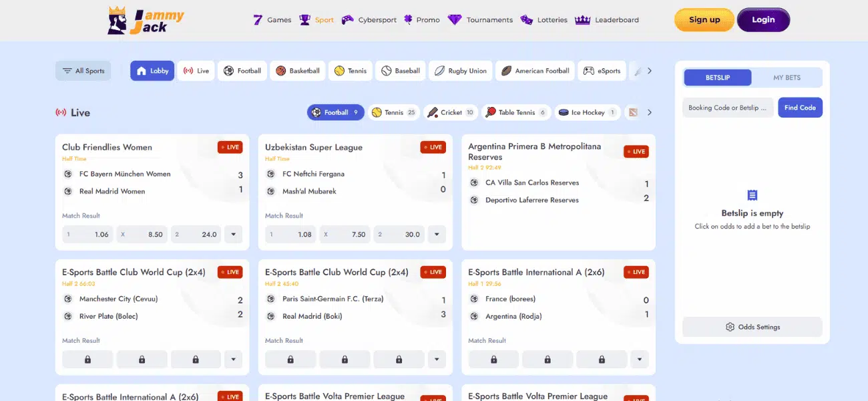Screen dimensions: 868x401
Task: Click team icon beside Manchester City (Cevuu)
Action: [67, 299]
